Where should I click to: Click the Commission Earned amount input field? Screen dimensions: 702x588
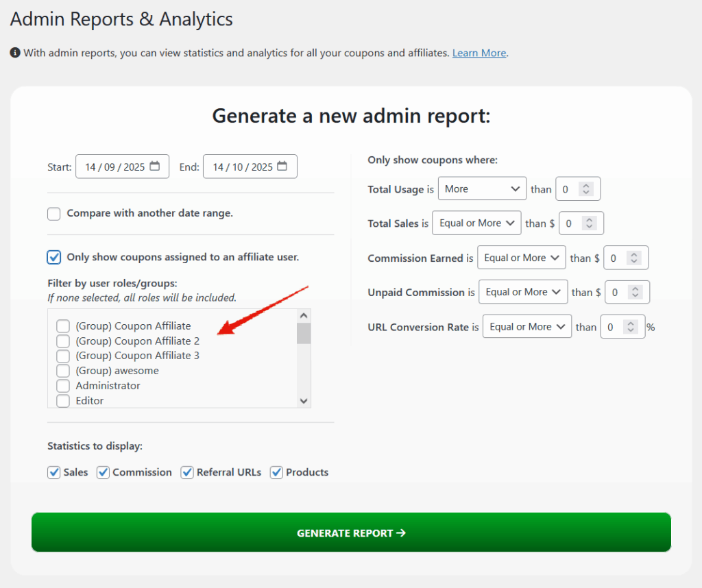(616, 258)
